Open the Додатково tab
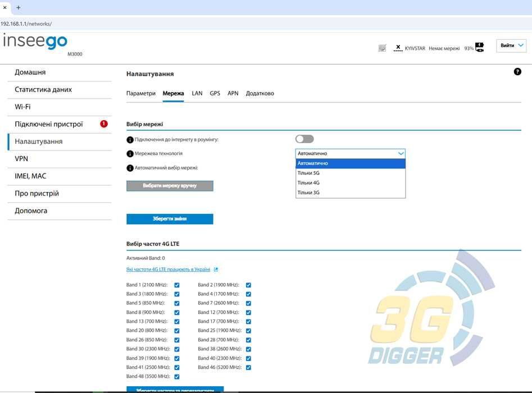Image resolution: width=532 pixels, height=393 pixels. pos(260,93)
